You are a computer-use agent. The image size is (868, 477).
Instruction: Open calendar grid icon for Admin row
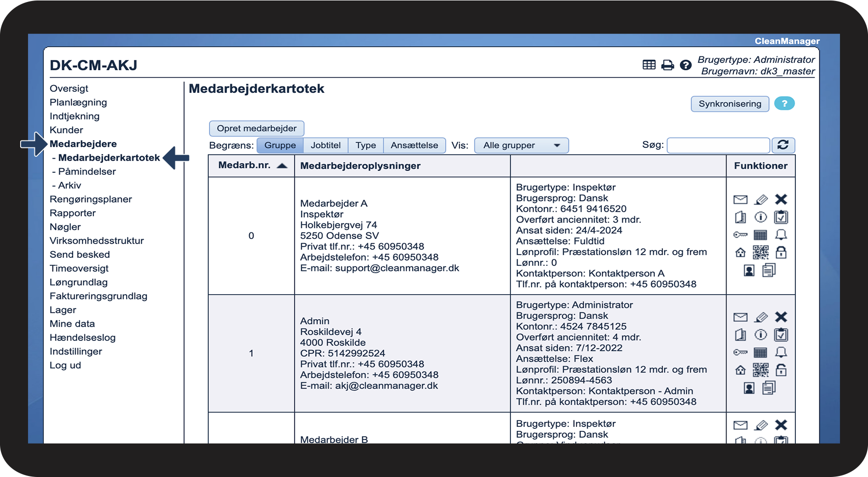coord(760,352)
